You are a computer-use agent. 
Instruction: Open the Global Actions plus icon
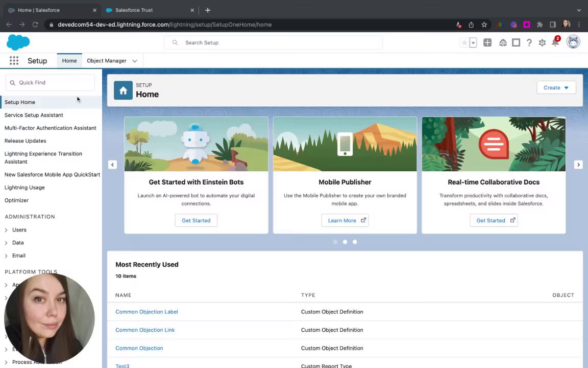coord(487,43)
